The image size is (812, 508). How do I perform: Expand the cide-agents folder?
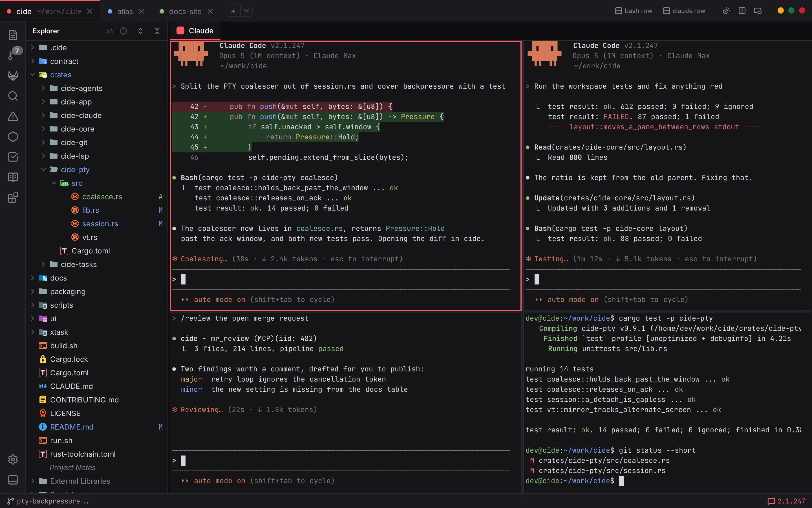[x=43, y=88]
